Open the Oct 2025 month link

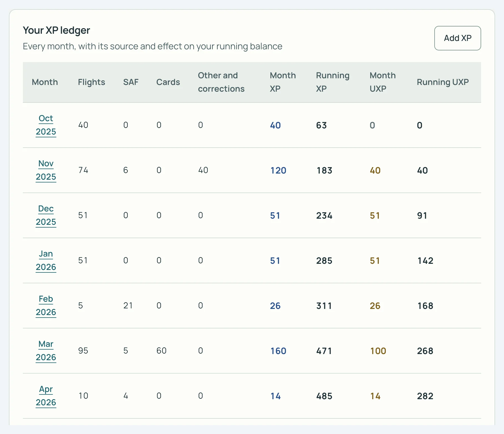tap(46, 125)
